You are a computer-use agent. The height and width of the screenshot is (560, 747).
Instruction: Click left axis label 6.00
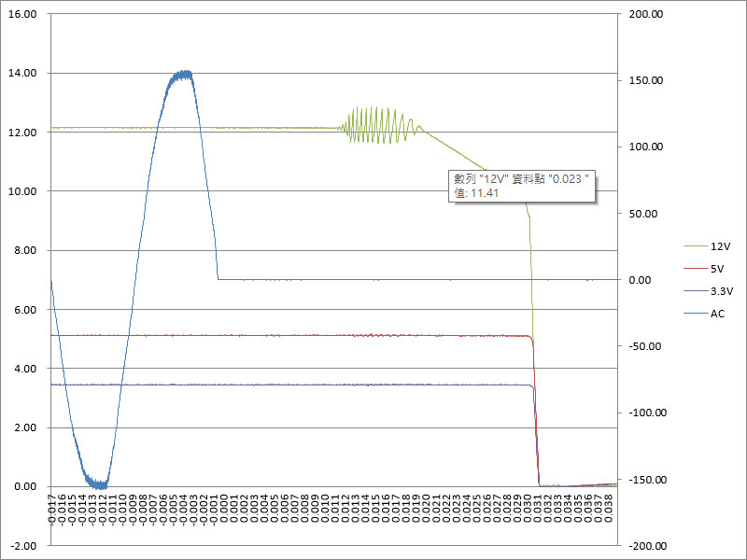coord(25,310)
